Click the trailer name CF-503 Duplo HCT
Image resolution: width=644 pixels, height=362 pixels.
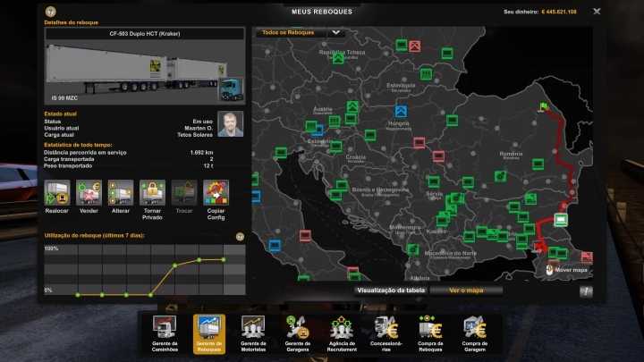(145, 34)
